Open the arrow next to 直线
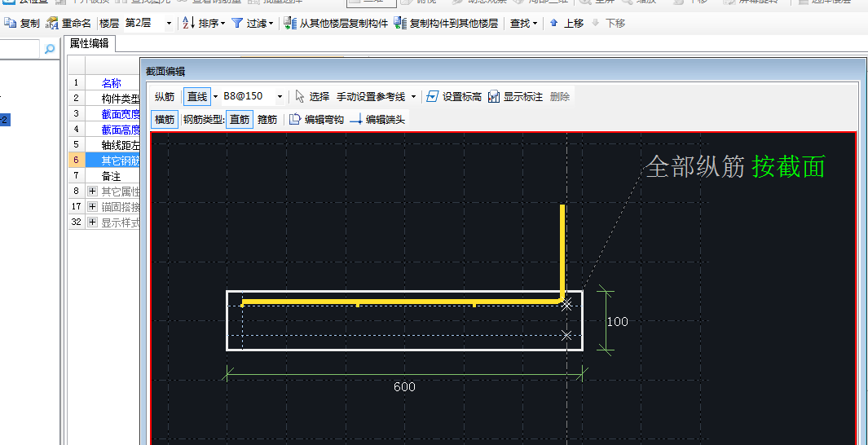 215,97
